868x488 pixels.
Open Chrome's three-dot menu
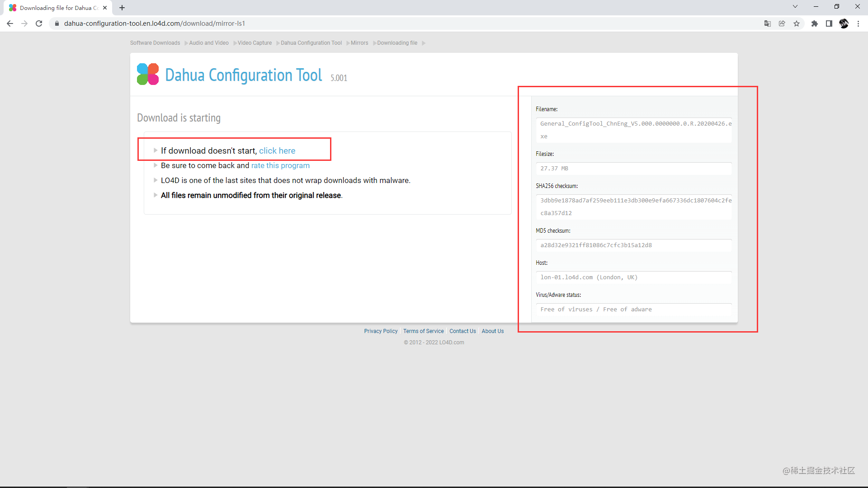pos(859,23)
